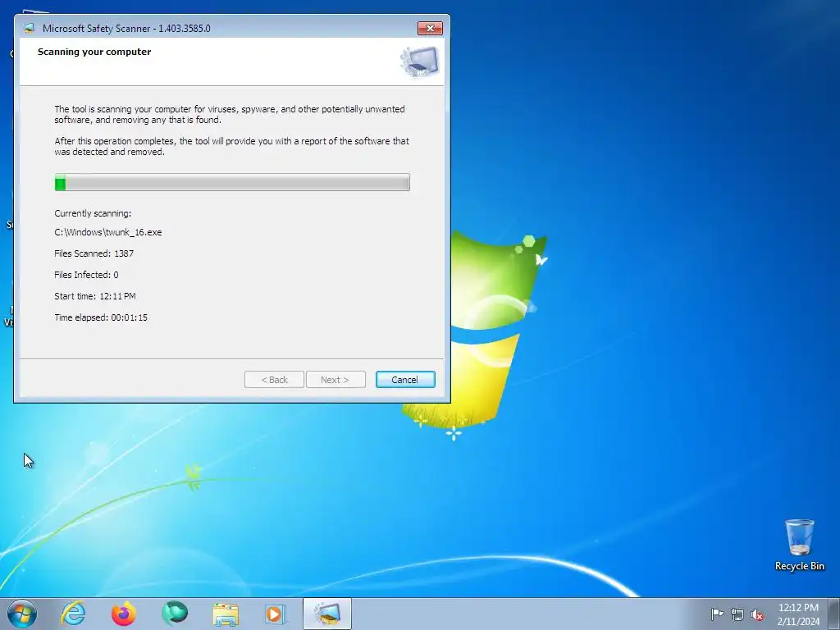
Task: Click the Action Center flag tray icon
Action: 717,614
